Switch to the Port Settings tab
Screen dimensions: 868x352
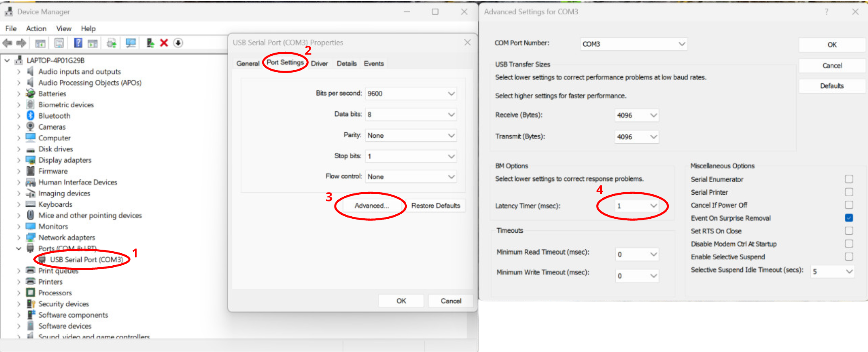pos(285,63)
